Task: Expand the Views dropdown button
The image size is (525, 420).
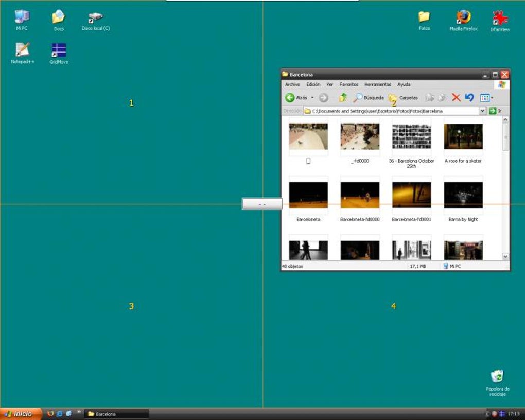Action: (x=486, y=98)
